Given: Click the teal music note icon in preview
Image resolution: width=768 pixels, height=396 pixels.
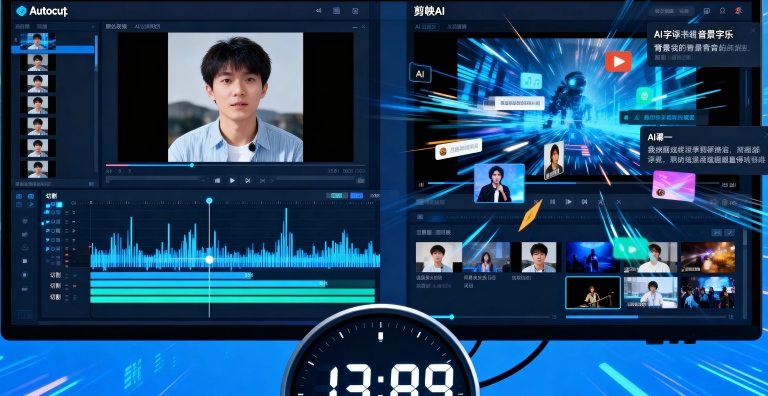Looking at the screenshot, I should (531, 81).
